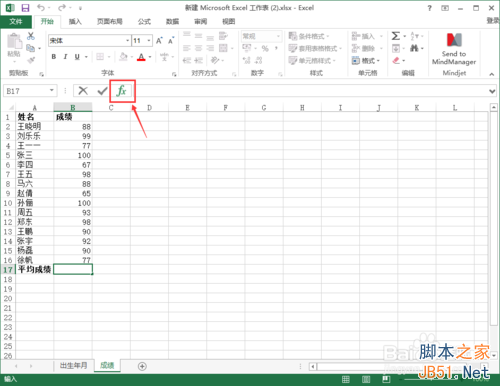
Task: Insert AutoSum with the sigma icon
Action: pyautogui.click(x=396, y=36)
